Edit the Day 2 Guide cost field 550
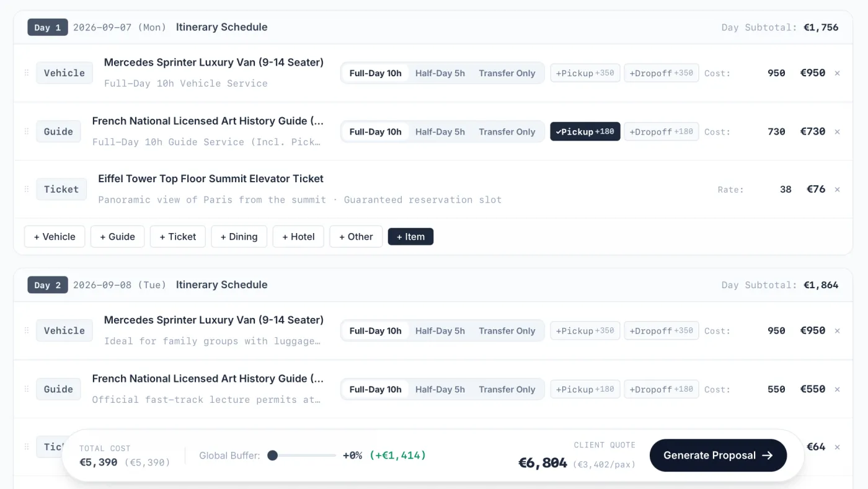868x489 pixels. [x=761, y=389]
